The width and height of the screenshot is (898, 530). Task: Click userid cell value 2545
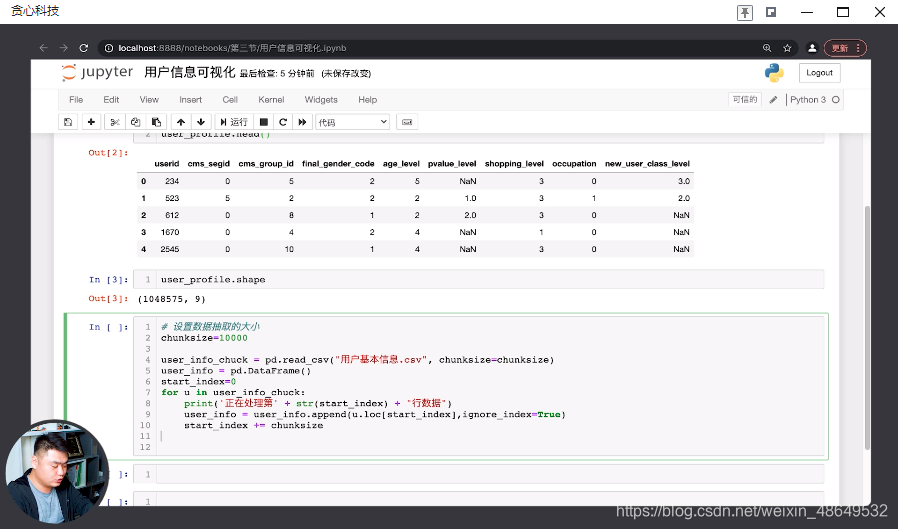[x=170, y=249]
